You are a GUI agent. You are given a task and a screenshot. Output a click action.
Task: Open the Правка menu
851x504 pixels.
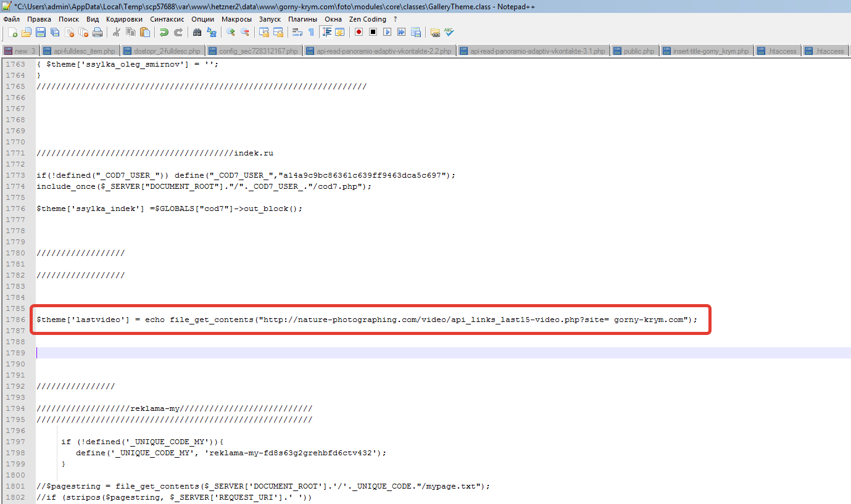click(x=39, y=19)
